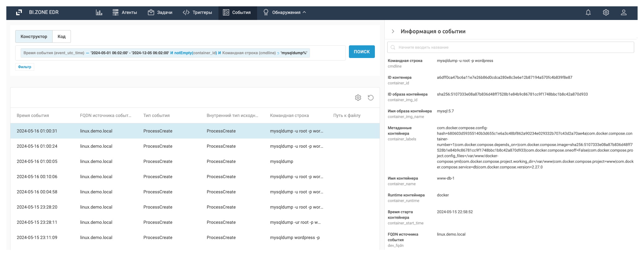Focus the event field name search box
Image resolution: width=644 pixels, height=259 pixels.
click(513, 48)
